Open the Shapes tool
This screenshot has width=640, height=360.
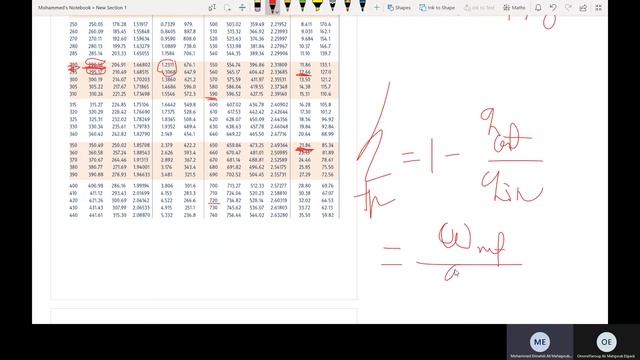tap(399, 7)
